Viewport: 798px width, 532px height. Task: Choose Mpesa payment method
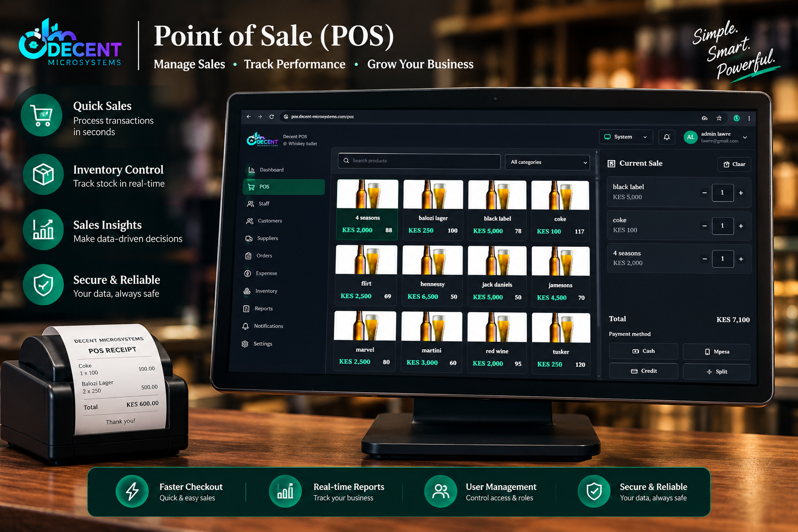[x=716, y=352]
